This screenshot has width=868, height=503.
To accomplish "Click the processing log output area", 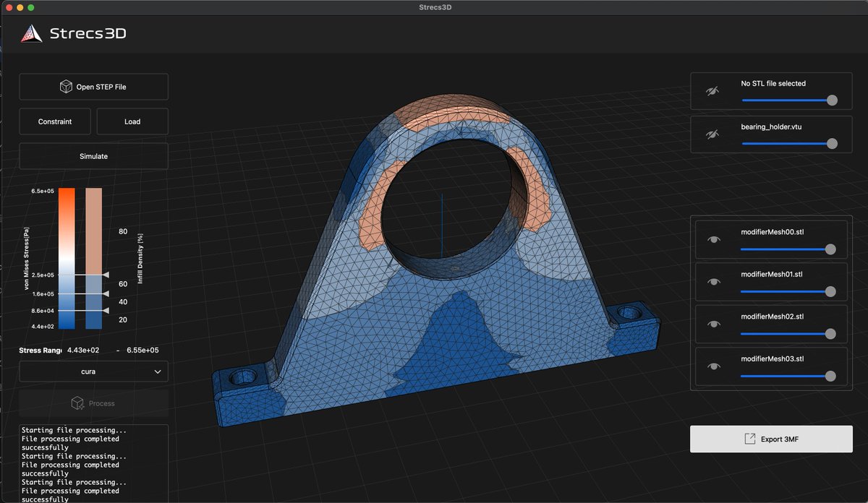I will click(x=93, y=463).
